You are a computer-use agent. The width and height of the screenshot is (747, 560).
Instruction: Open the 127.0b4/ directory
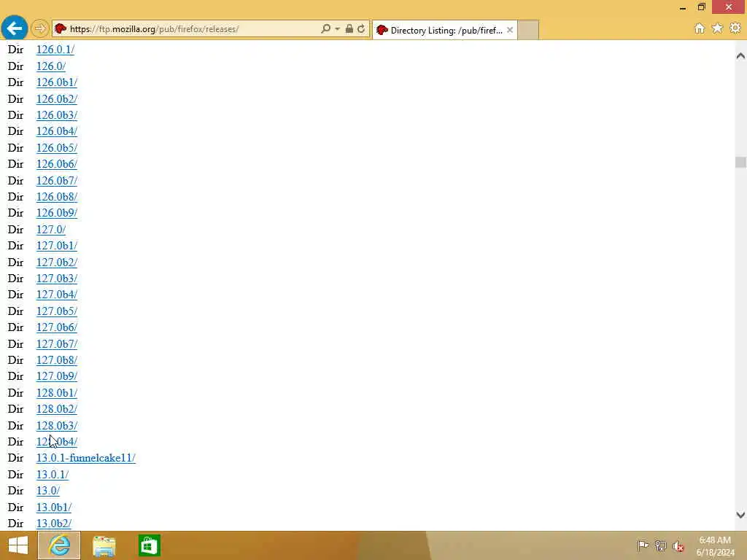tap(57, 295)
